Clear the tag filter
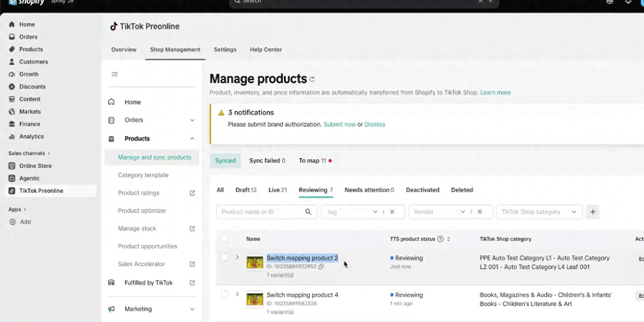Screen dimensions: 644x322 pyautogui.click(x=392, y=212)
